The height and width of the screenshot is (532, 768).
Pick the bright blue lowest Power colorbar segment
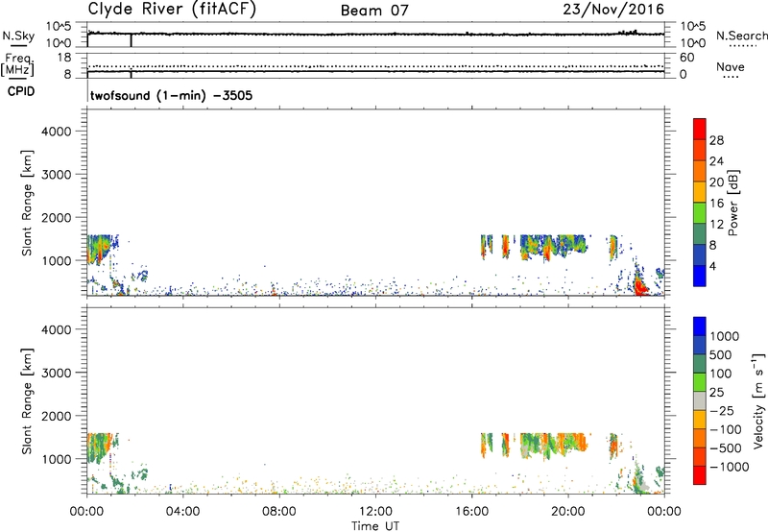(700, 276)
